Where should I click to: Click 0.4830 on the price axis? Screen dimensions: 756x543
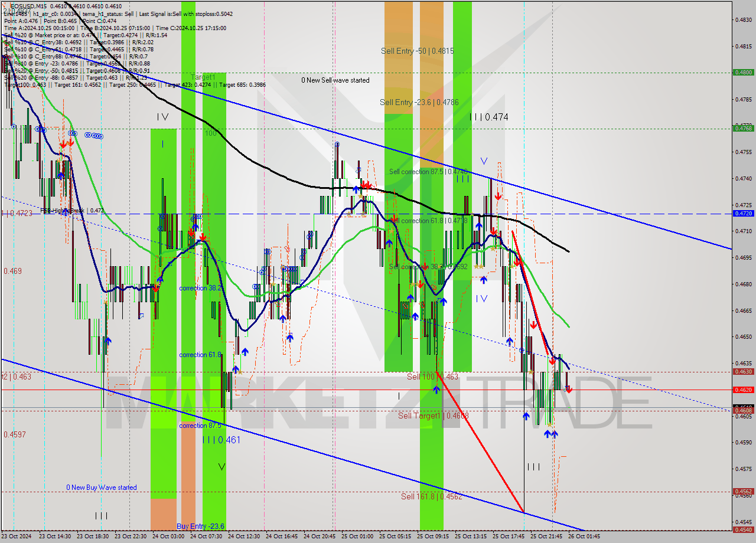point(743,19)
